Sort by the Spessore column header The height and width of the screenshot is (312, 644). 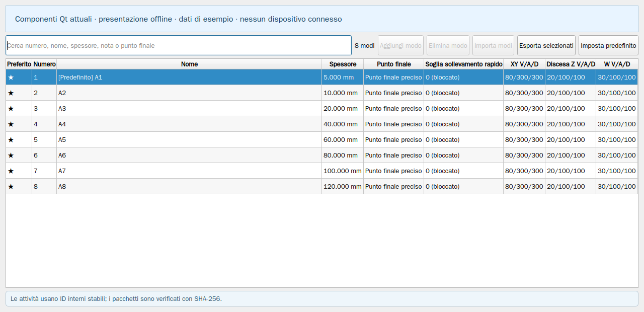(343, 64)
